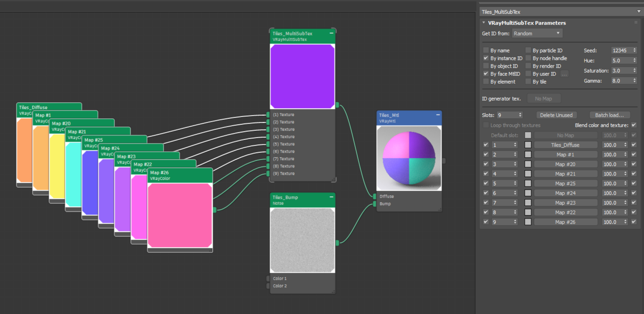Image resolution: width=644 pixels, height=314 pixels.
Task: Select the Tiles_Mtl sphere preview thumbnail
Action: 409,158
